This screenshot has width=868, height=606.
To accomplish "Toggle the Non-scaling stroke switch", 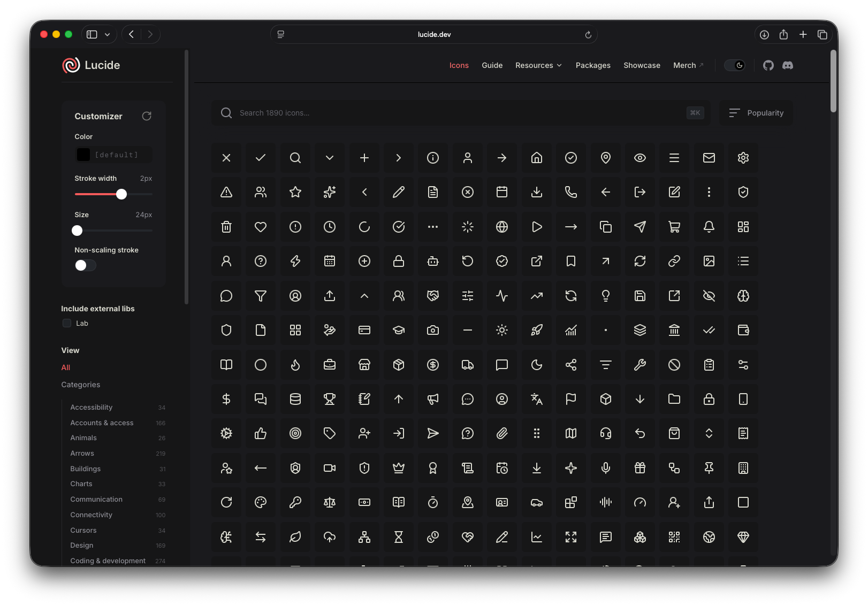I will click(86, 265).
